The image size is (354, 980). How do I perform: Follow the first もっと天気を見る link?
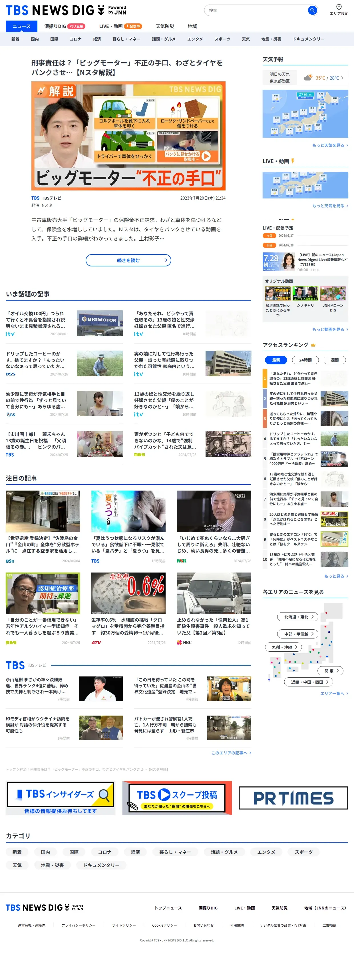point(330,145)
